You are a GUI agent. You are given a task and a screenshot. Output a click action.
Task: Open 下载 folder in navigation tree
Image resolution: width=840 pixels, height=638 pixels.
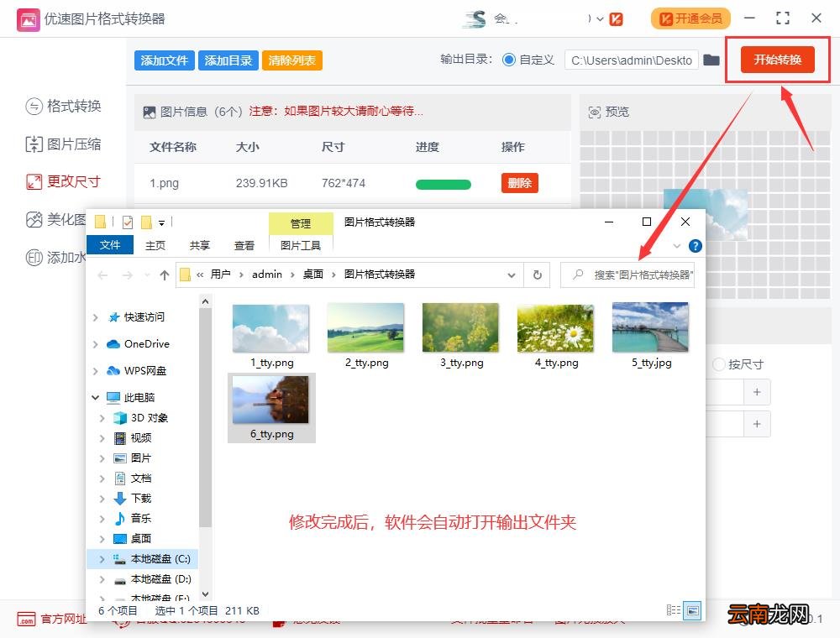click(x=134, y=499)
